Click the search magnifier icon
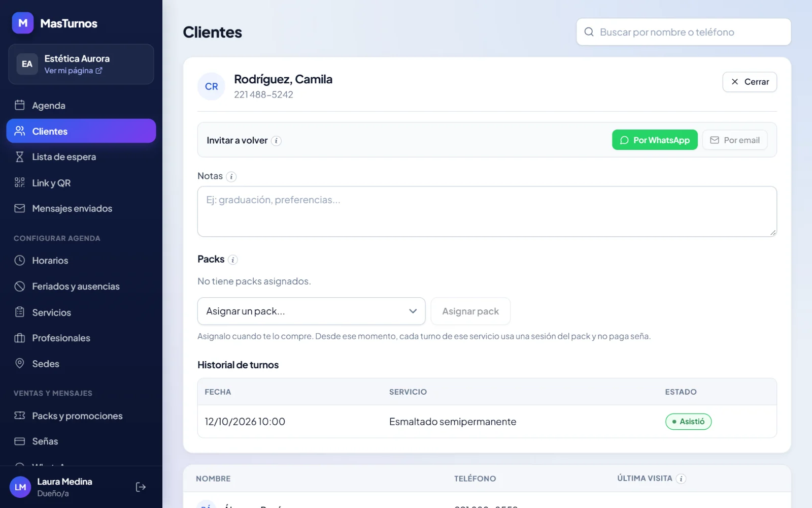Viewport: 812px width, 508px height. [589, 32]
